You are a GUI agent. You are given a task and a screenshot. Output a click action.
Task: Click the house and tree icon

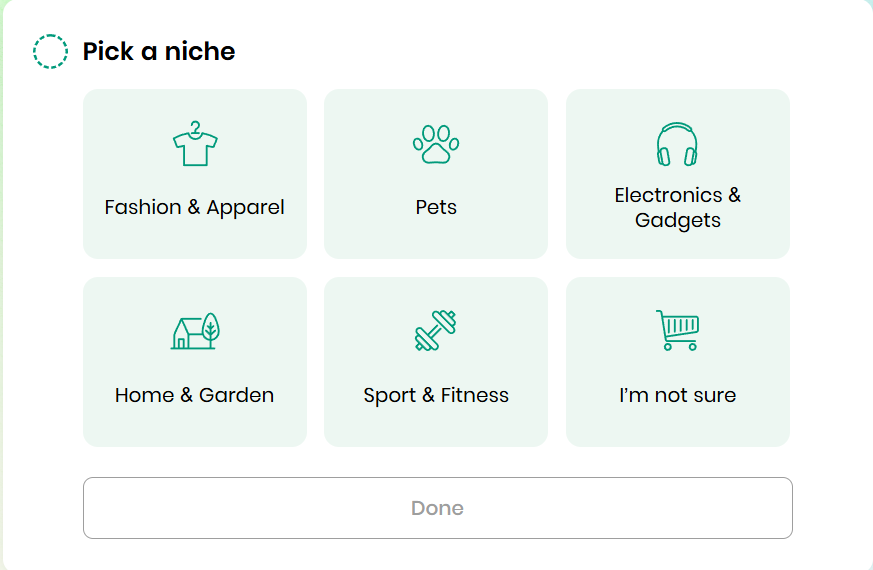(195, 331)
